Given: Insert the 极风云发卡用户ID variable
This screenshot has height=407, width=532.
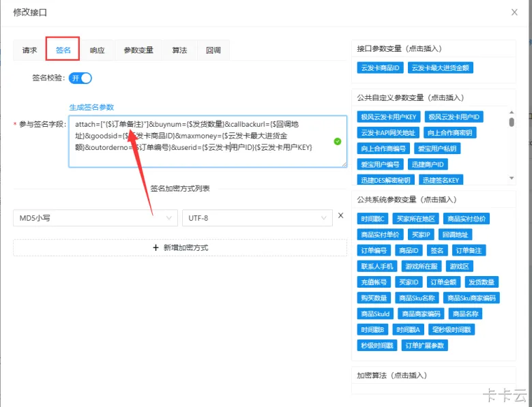Looking at the screenshot, I should coord(454,117).
